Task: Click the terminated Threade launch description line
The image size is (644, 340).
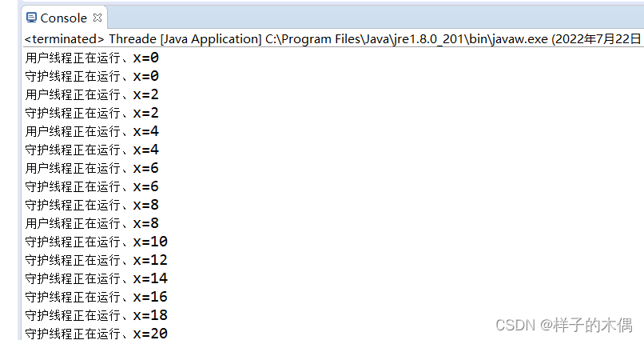Action: [332, 39]
